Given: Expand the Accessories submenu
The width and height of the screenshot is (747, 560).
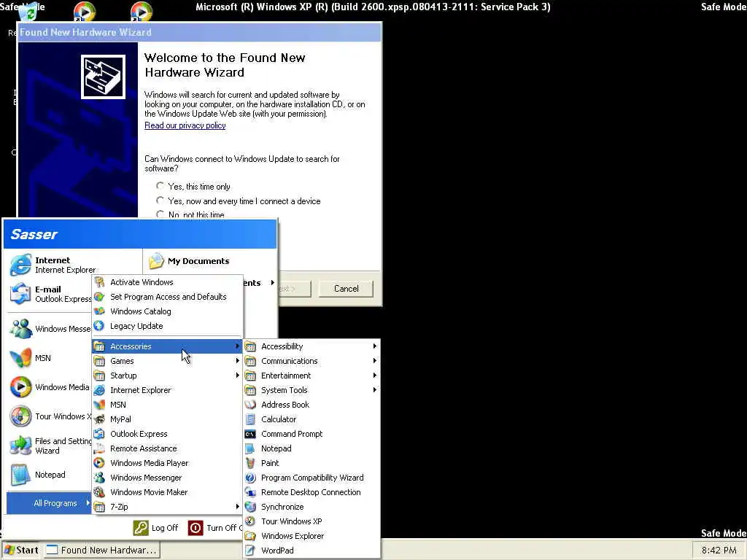Looking at the screenshot, I should [167, 346].
